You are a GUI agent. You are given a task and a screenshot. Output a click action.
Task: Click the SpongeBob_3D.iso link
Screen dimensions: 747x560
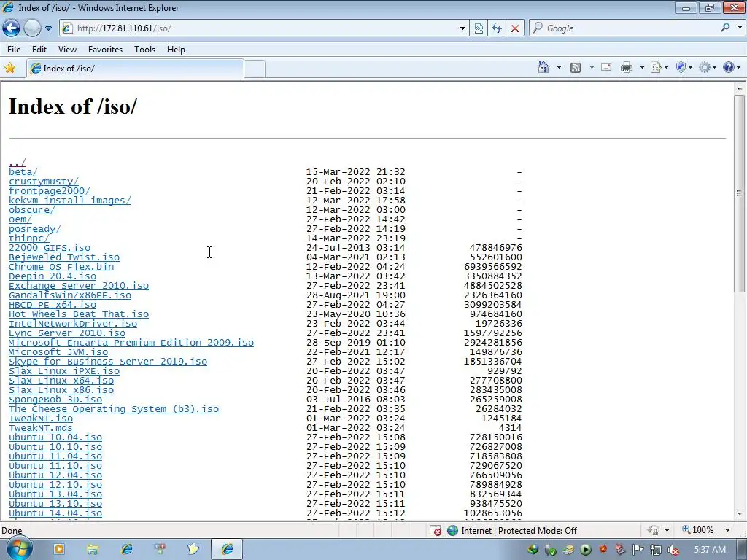tap(55, 400)
